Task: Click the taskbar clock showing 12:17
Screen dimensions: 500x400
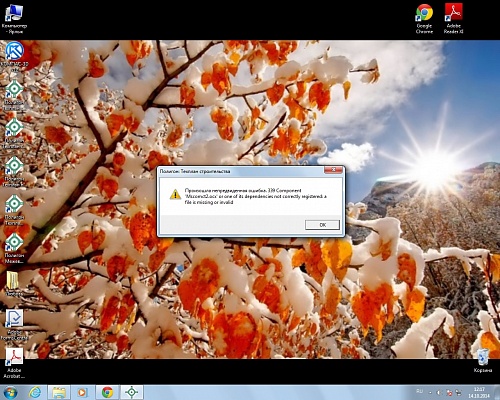Action: coord(479,393)
